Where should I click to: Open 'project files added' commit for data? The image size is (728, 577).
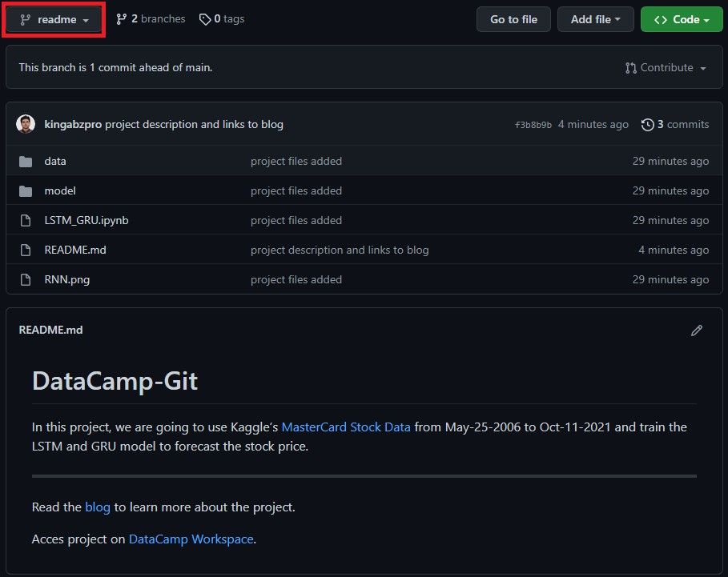click(296, 161)
